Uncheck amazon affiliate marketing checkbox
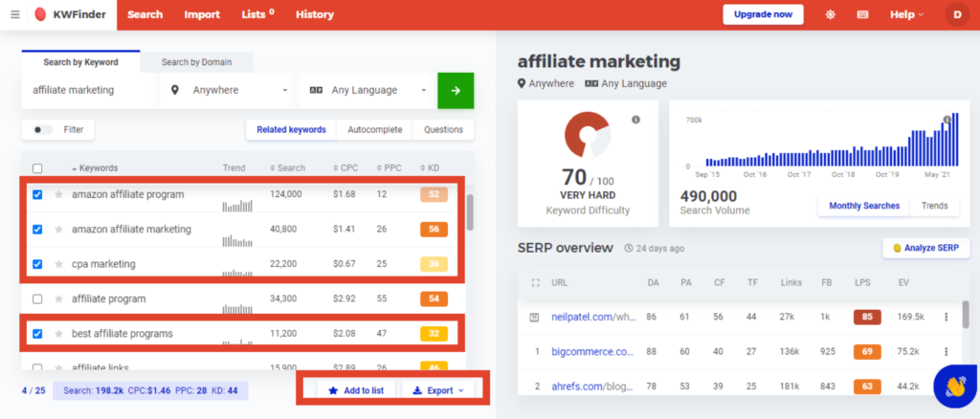 click(x=37, y=230)
